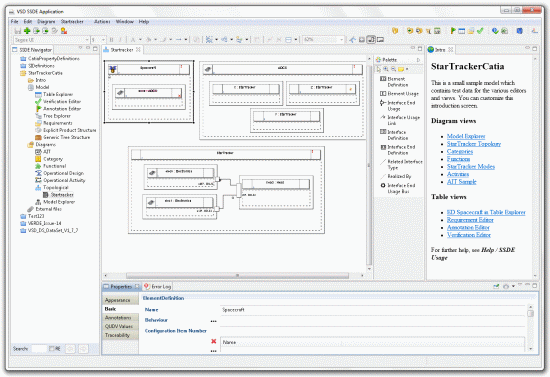Open the Help menu
The width and height of the screenshot is (550, 377).
tap(144, 21)
